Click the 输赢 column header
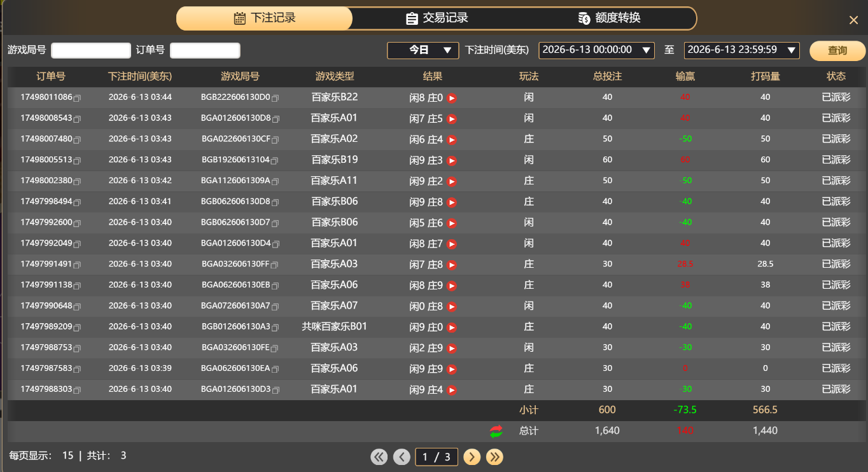The height and width of the screenshot is (472, 868). pyautogui.click(x=685, y=76)
